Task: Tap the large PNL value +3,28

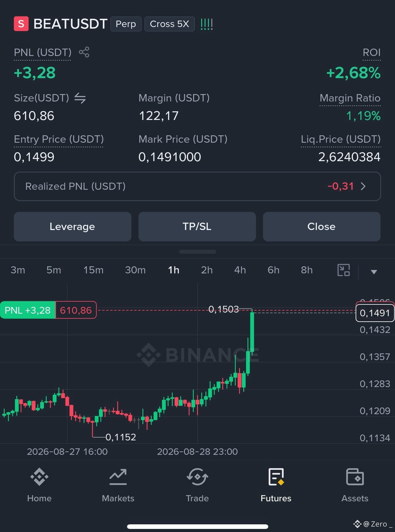Action: click(x=35, y=73)
